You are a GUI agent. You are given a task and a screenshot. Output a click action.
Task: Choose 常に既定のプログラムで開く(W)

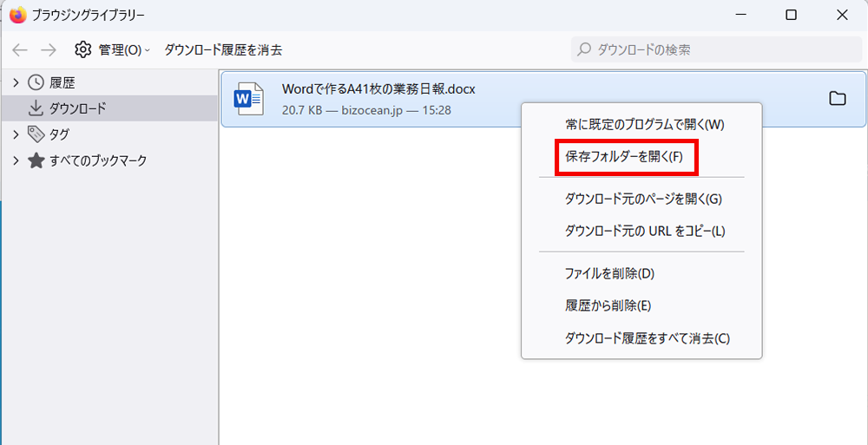(x=641, y=125)
